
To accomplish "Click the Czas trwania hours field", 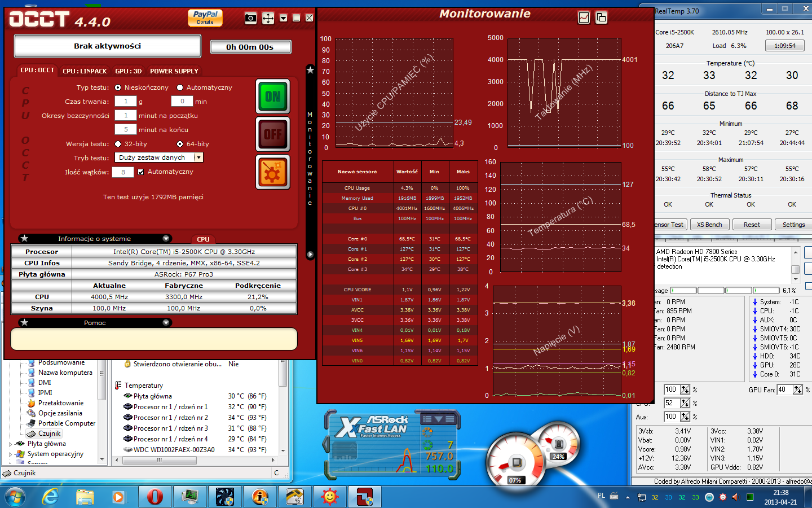I will (x=126, y=101).
